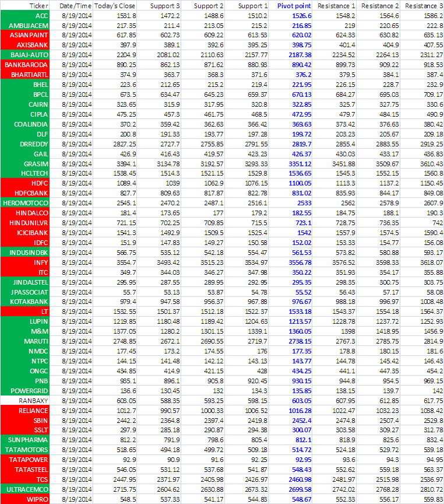The height and width of the screenshot is (504, 444).
Task: Click the GRASIM ticker cell
Action: [x=25, y=164]
